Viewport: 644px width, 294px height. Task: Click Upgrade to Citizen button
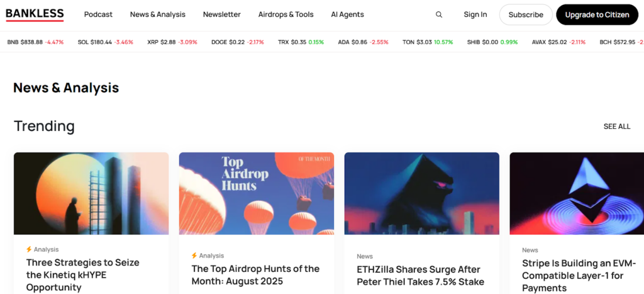[597, 15]
